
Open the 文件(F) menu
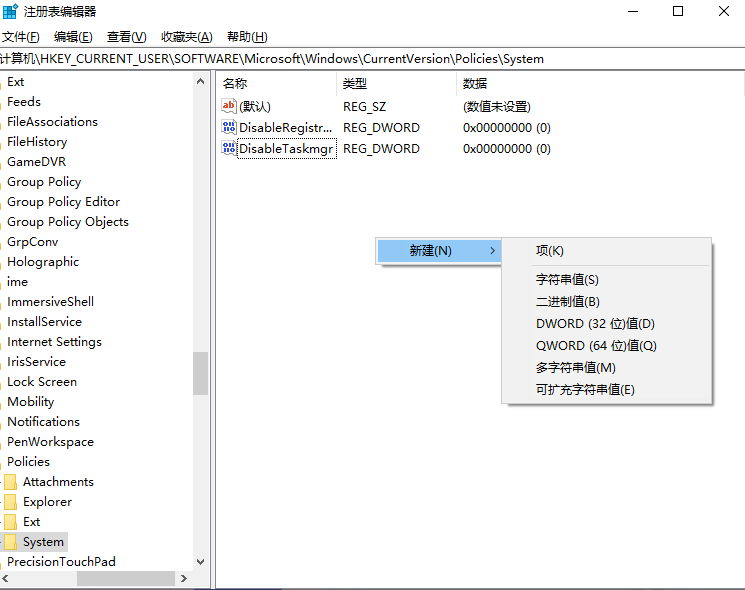point(20,37)
